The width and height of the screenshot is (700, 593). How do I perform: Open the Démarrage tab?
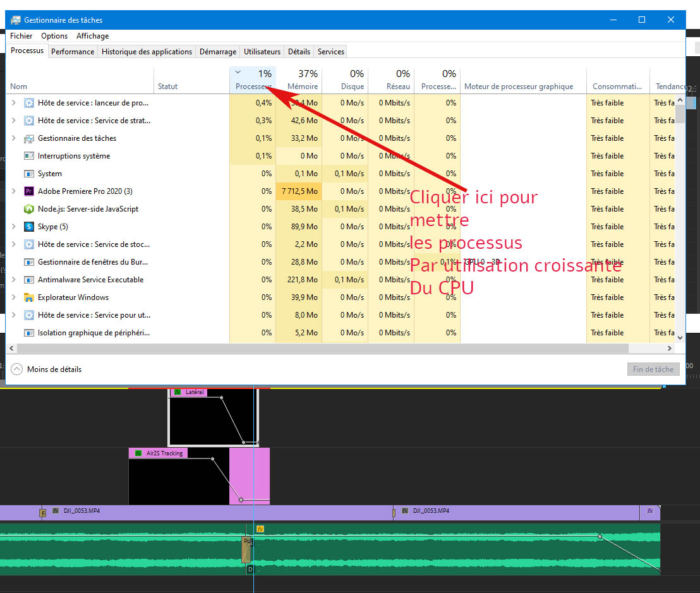point(218,52)
